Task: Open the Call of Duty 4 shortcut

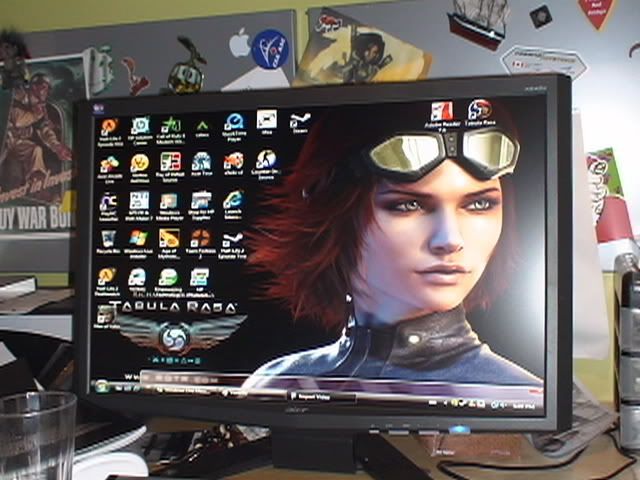Action: (171, 131)
